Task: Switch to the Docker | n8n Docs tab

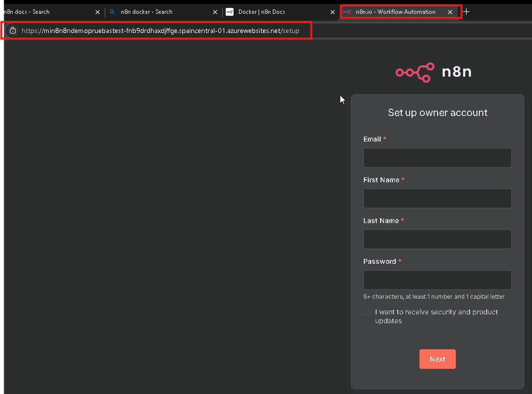Action: pyautogui.click(x=280, y=12)
